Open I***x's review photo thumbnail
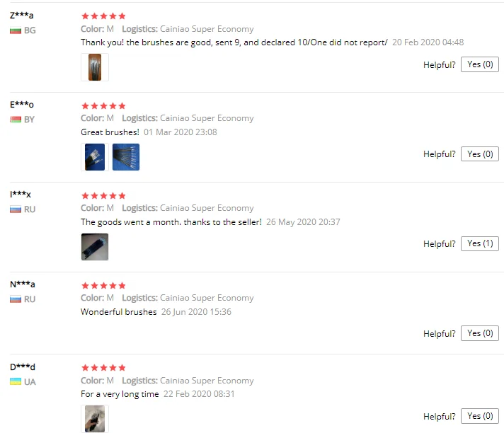Viewport: 504px width, 433px height. [95, 247]
